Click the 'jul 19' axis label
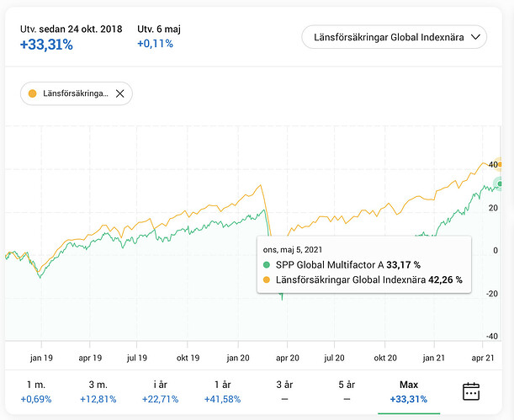Image resolution: width=514 pixels, height=420 pixels. (137, 358)
